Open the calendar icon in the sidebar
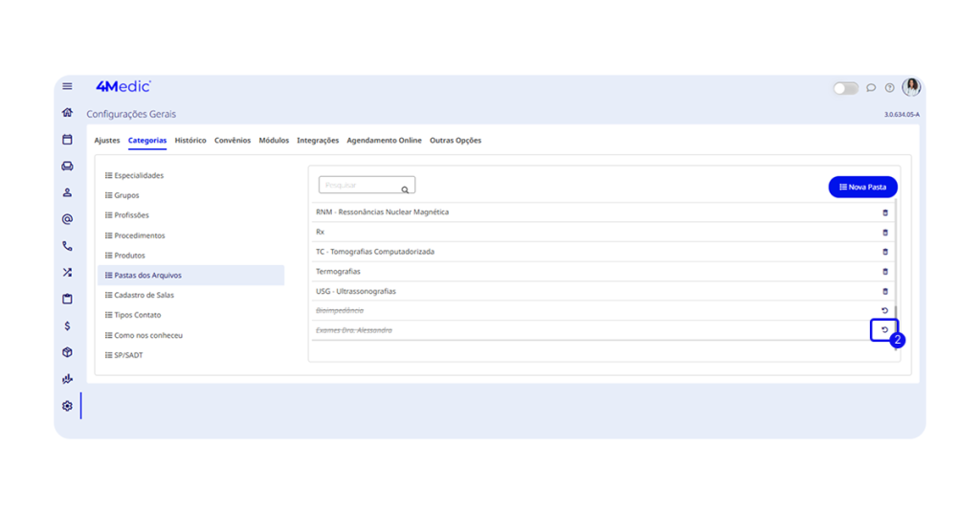980x514 pixels. 67,140
